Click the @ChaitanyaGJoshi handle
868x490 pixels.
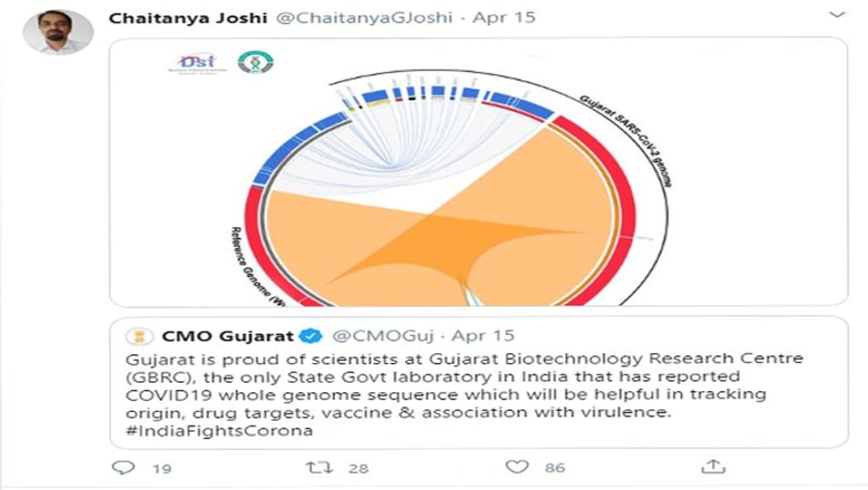[363, 18]
